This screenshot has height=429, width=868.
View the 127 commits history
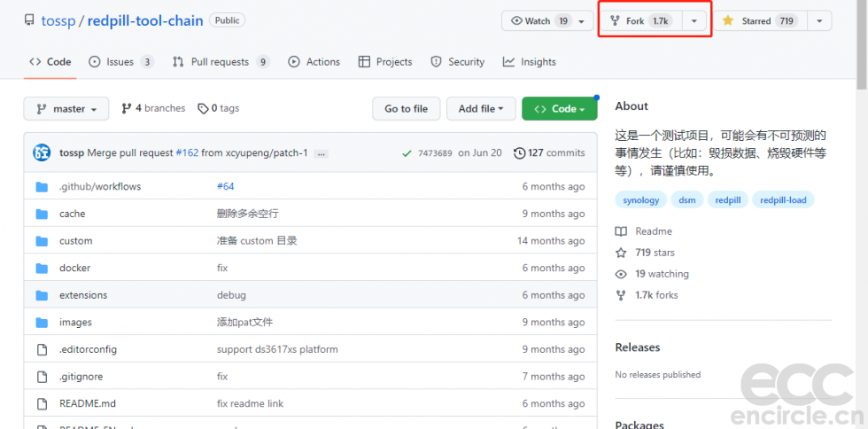tap(549, 153)
